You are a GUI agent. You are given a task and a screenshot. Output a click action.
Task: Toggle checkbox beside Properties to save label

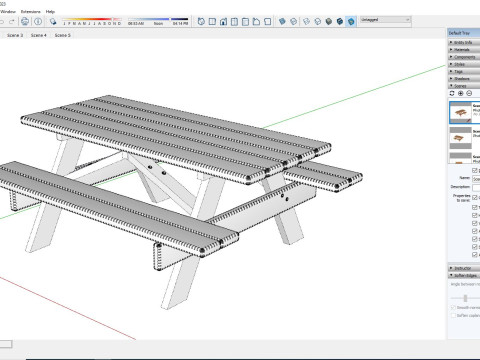pyautogui.click(x=475, y=198)
